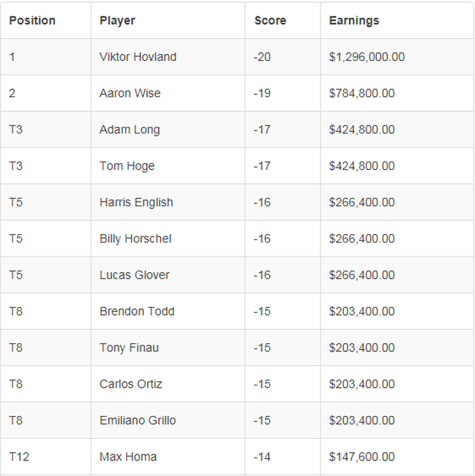This screenshot has height=476, width=475.
Task: Select Emiliano Grillo's name
Action: point(138,420)
